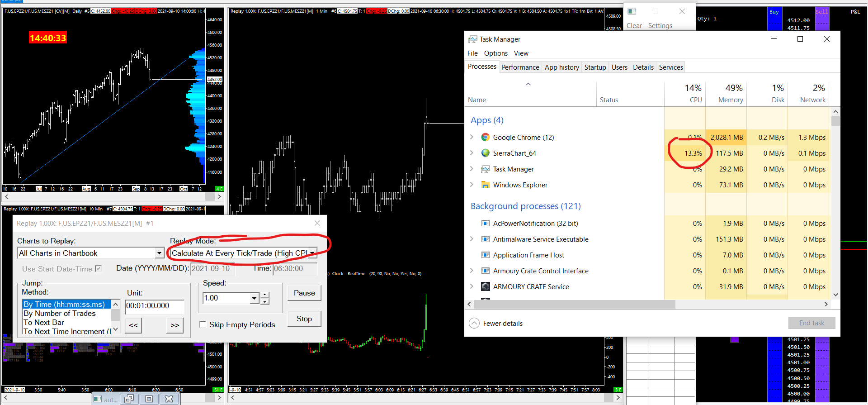Expand the Antimalware Service Executable row

[472, 239]
